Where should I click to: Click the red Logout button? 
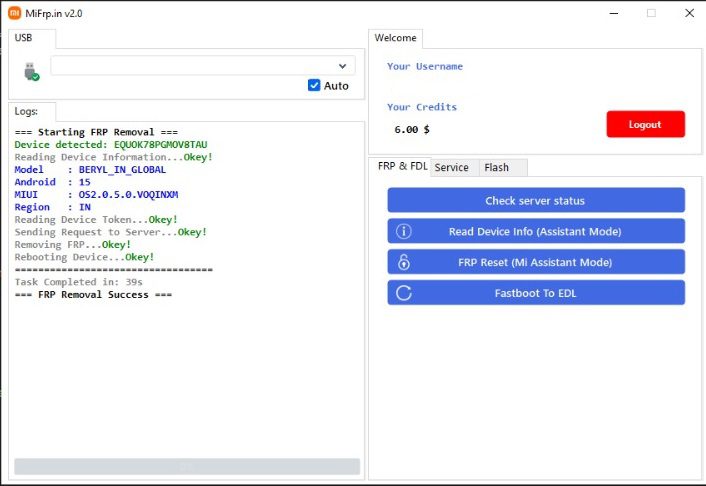coord(645,125)
